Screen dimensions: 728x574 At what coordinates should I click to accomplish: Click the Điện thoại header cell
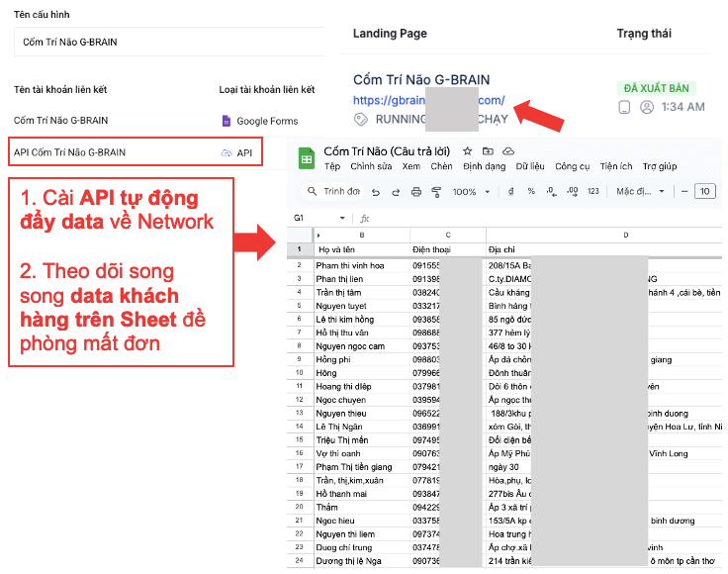[x=448, y=249]
